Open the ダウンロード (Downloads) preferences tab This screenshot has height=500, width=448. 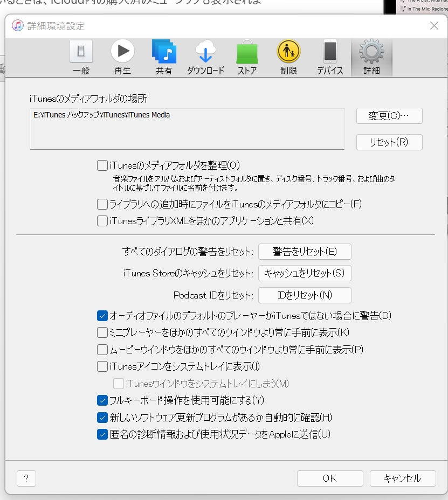[x=205, y=58]
